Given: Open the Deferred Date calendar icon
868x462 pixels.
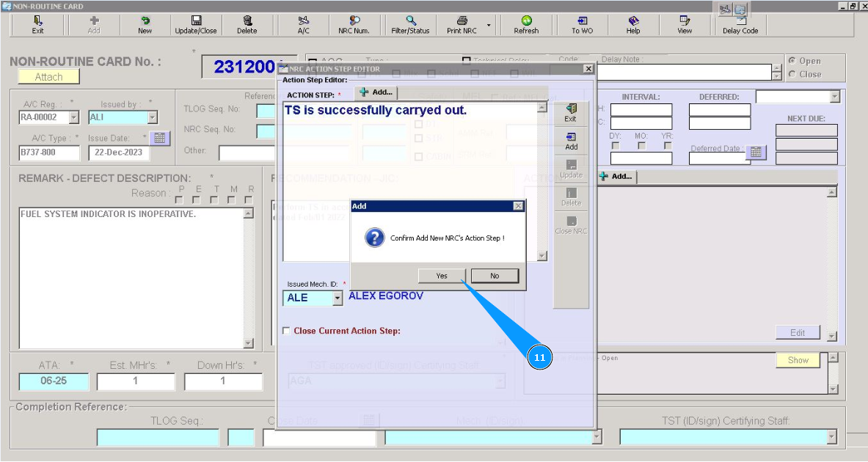Looking at the screenshot, I should click(x=756, y=152).
